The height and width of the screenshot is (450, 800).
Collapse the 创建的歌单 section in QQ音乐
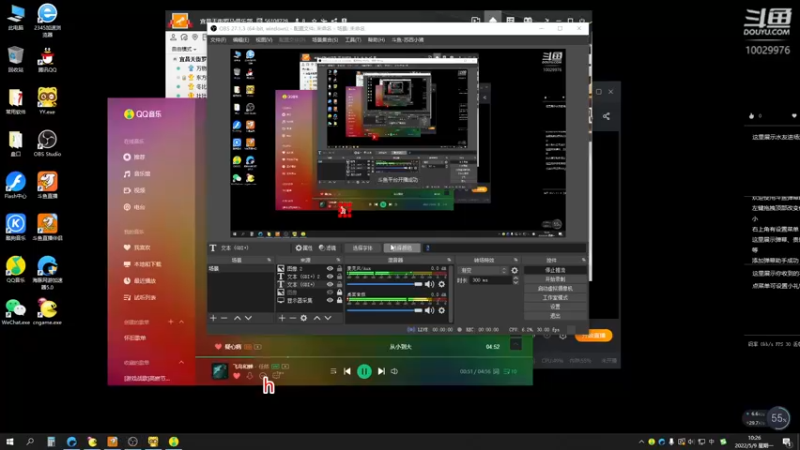pos(182,322)
